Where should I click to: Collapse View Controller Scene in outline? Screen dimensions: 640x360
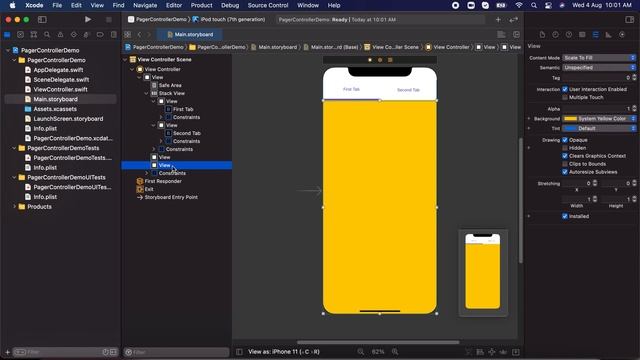pyautogui.click(x=125, y=60)
